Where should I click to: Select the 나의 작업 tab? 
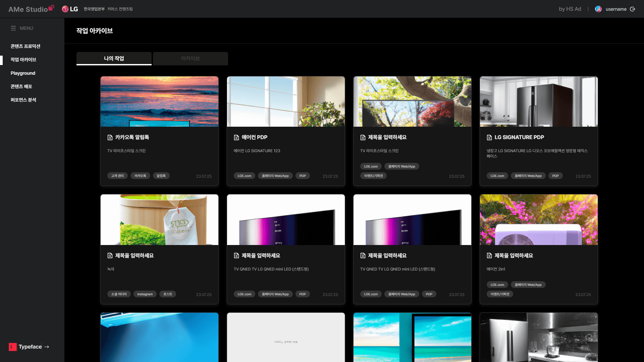[114, 58]
